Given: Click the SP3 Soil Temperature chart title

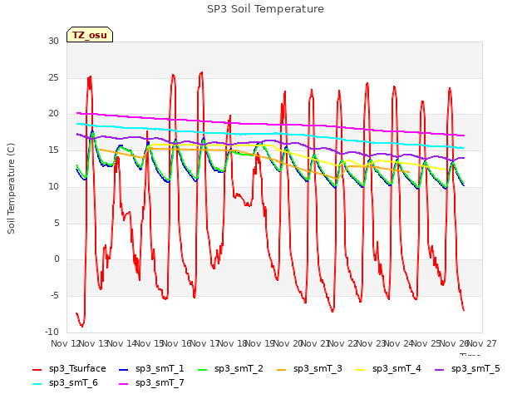Looking at the screenshot, I should pos(265,9).
